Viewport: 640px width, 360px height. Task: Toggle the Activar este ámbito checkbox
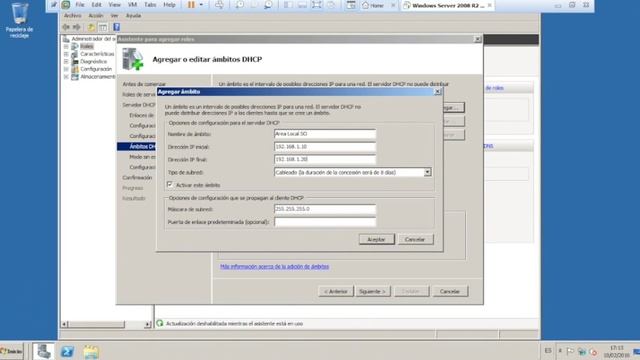170,185
